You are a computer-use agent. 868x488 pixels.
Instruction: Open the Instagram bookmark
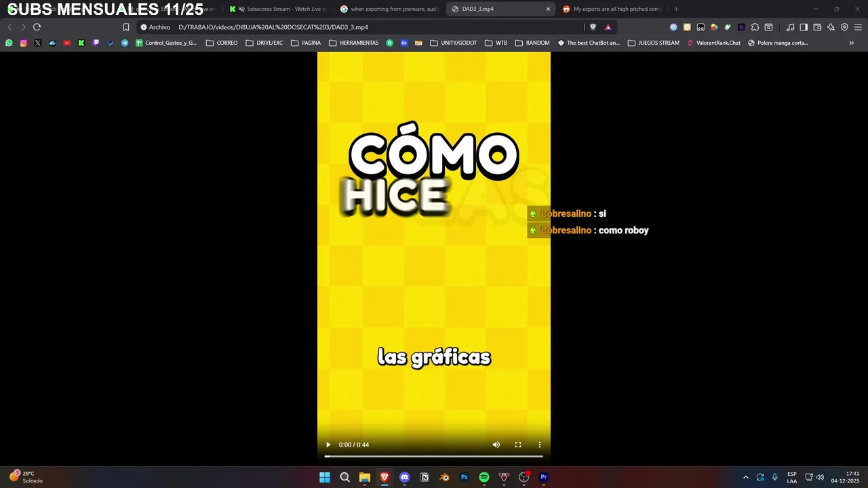click(x=23, y=43)
